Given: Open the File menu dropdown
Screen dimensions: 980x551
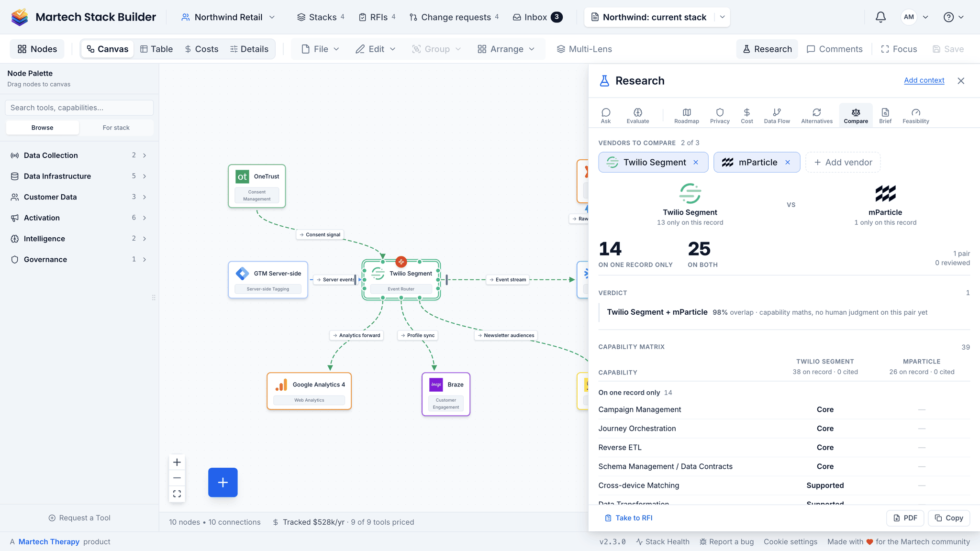Looking at the screenshot, I should 320,49.
